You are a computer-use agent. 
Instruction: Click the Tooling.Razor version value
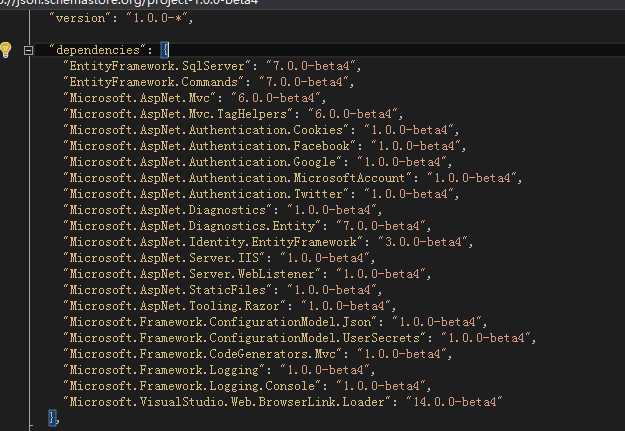(x=346, y=305)
